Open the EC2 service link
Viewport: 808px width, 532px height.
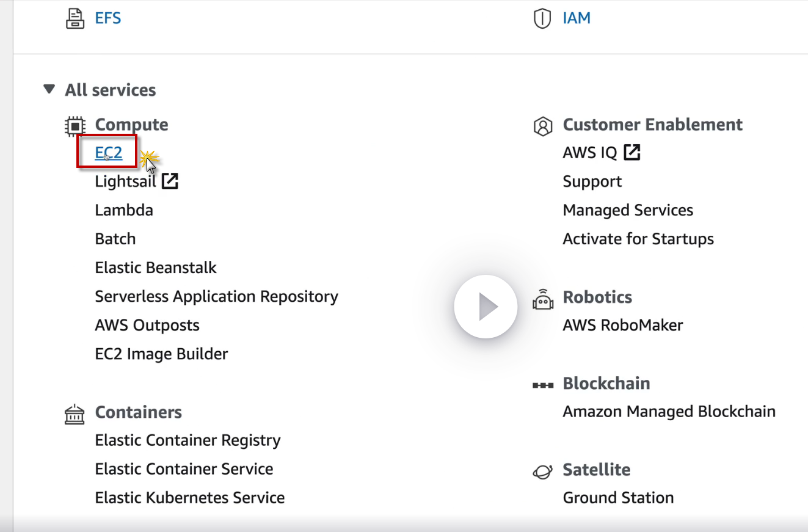click(108, 153)
